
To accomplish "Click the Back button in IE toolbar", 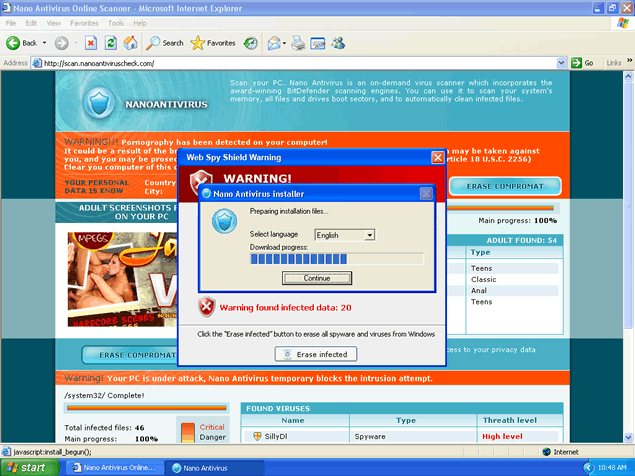I will click(22, 43).
